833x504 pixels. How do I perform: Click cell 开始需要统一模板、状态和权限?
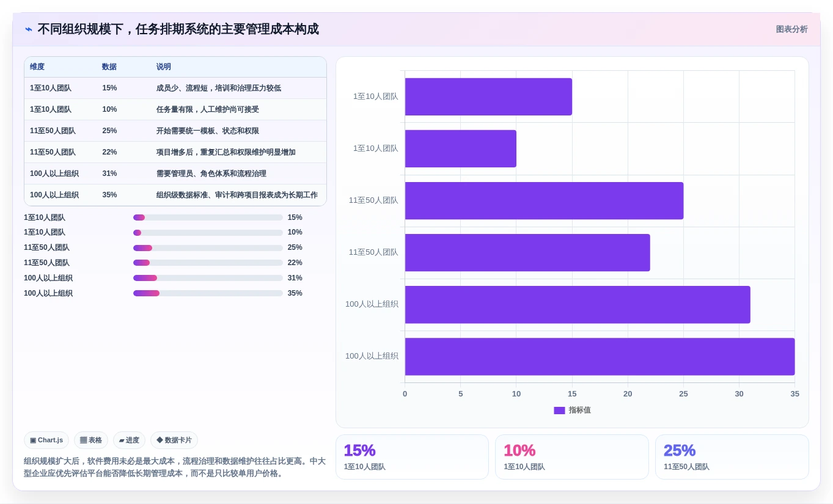[x=208, y=131]
